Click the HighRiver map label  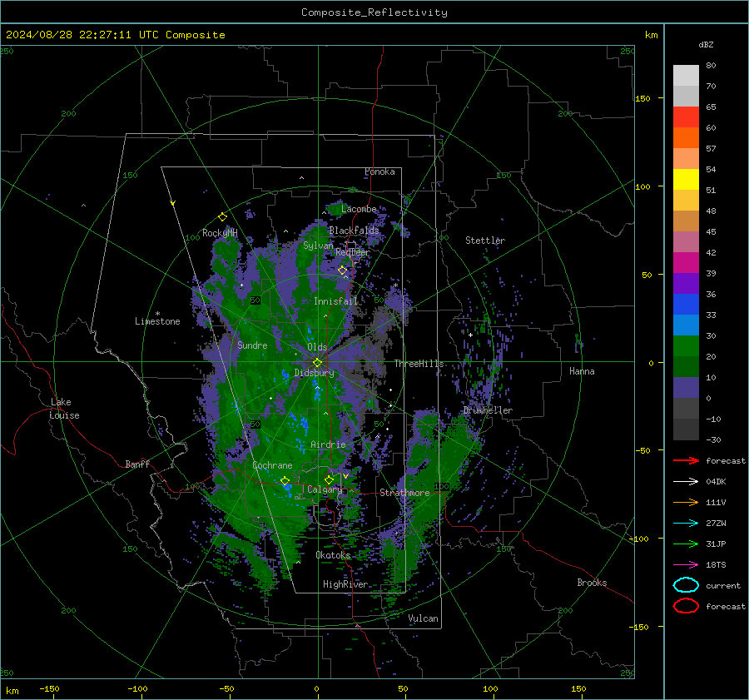345,584
